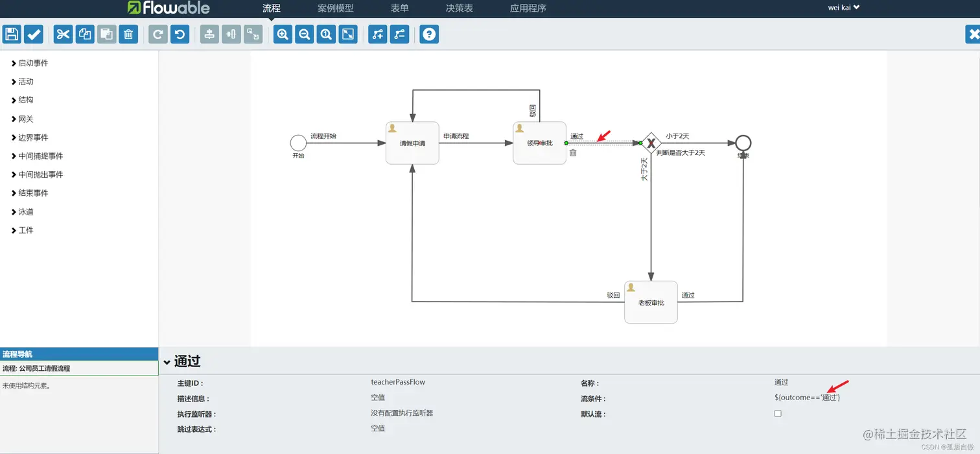Edit the 跳过表达式 value 空值
Viewport: 980px width, 454px height.
coord(378,428)
